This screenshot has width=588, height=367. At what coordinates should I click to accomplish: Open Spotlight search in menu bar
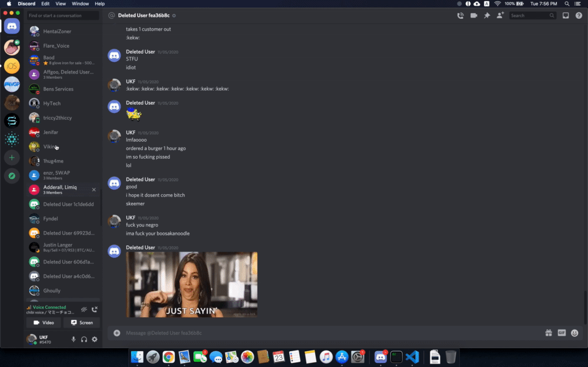pos(567,4)
